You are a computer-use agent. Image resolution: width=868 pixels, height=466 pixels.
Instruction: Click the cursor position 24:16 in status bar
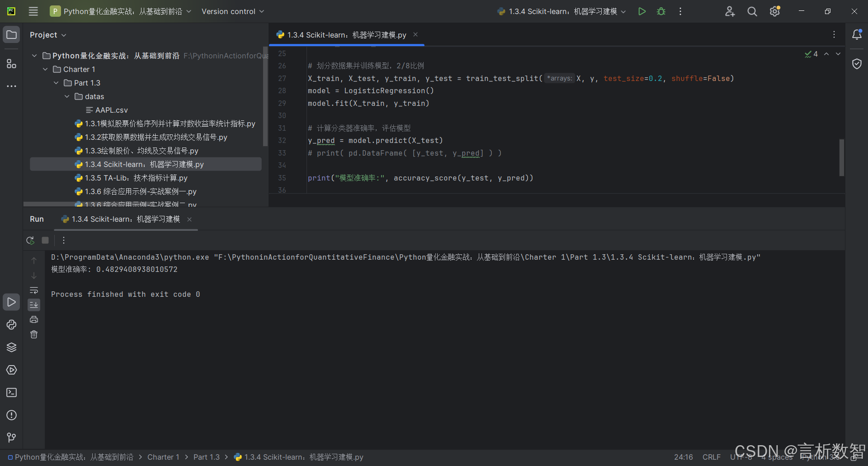[x=683, y=457]
